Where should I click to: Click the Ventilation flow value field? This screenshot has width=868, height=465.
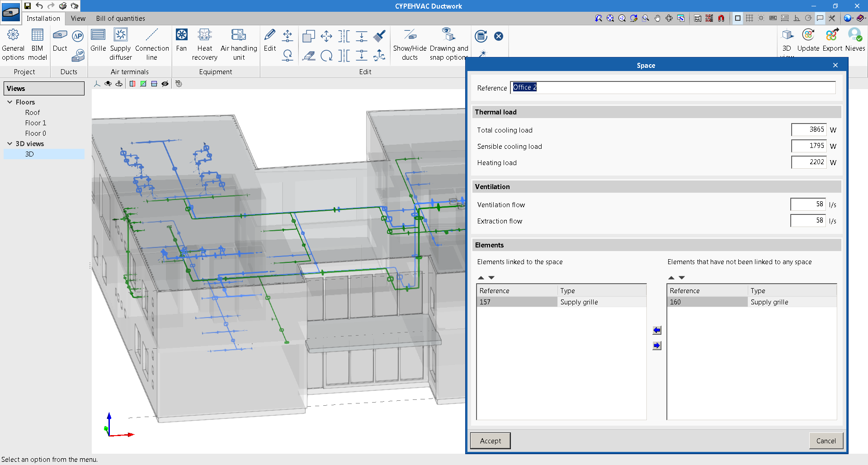808,204
